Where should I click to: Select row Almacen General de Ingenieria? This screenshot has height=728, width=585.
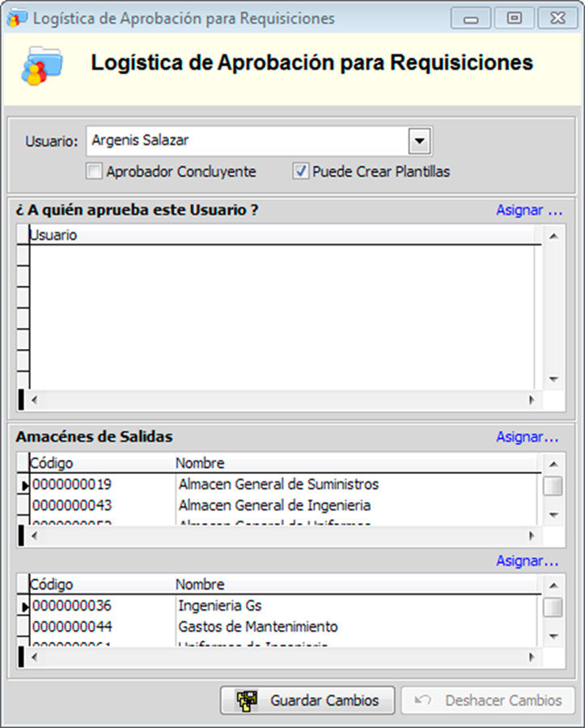[x=273, y=505]
